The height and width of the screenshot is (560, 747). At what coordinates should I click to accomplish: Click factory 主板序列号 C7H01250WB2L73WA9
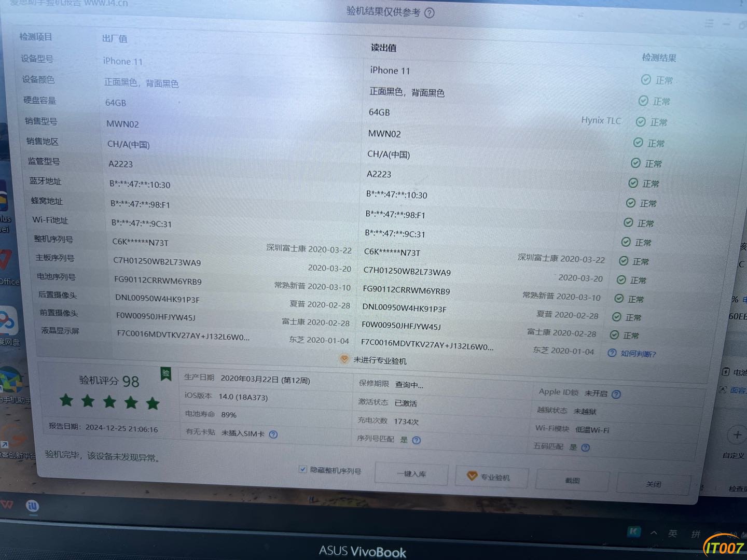click(x=157, y=262)
